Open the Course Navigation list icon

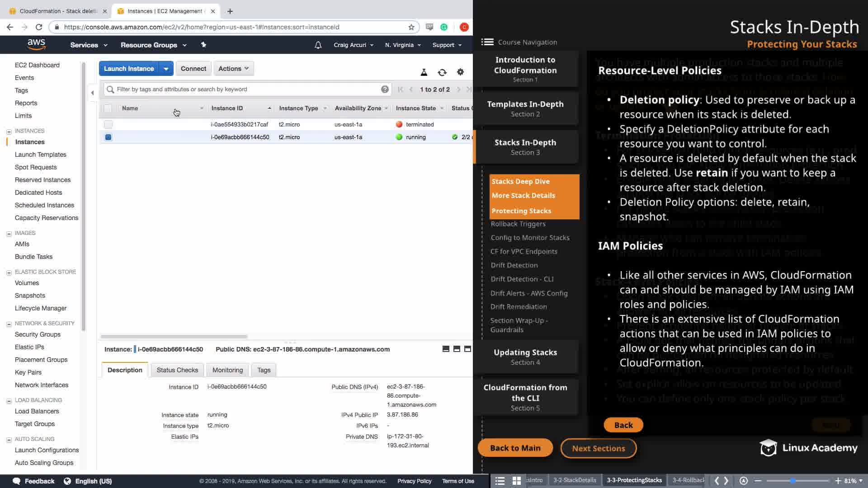(x=487, y=42)
